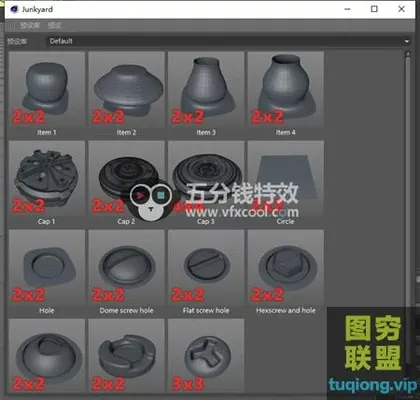Pick the Hexscrew and hole preset
This screenshot has width=420, height=400.
pyautogui.click(x=286, y=267)
